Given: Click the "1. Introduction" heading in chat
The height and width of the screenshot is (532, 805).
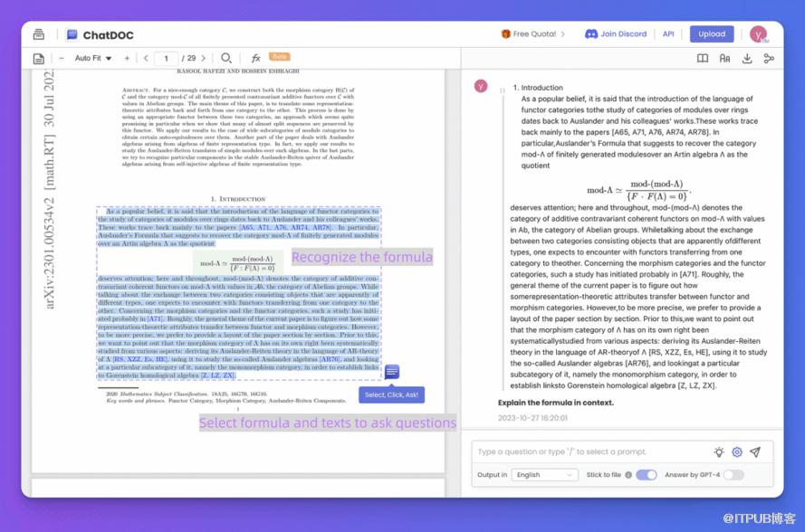Looking at the screenshot, I should 538,88.
